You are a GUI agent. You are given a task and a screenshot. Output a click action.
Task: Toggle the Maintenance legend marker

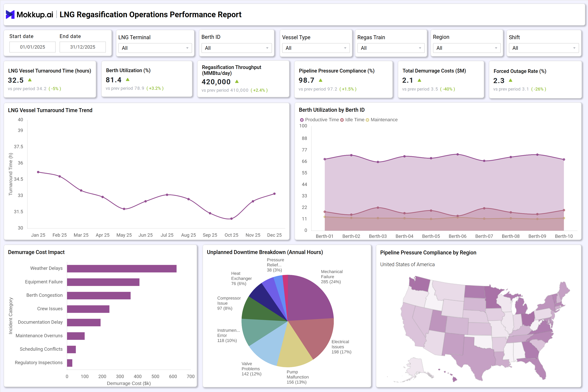[367, 120]
